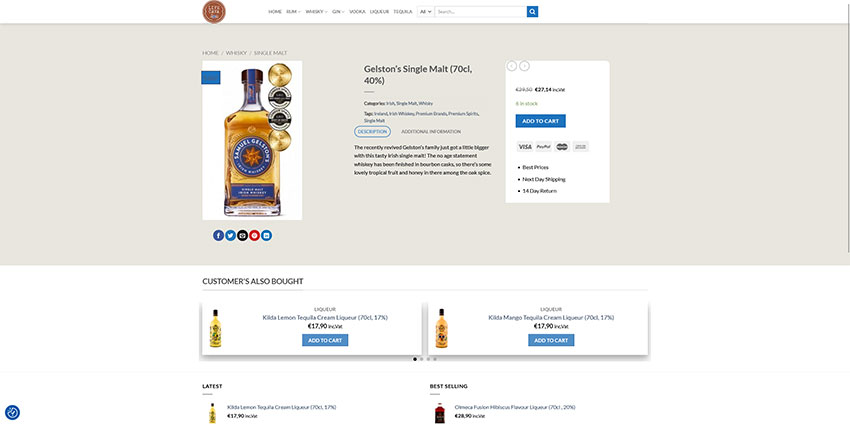Share product on Twitter
This screenshot has height=425, width=850.
pos(230,235)
